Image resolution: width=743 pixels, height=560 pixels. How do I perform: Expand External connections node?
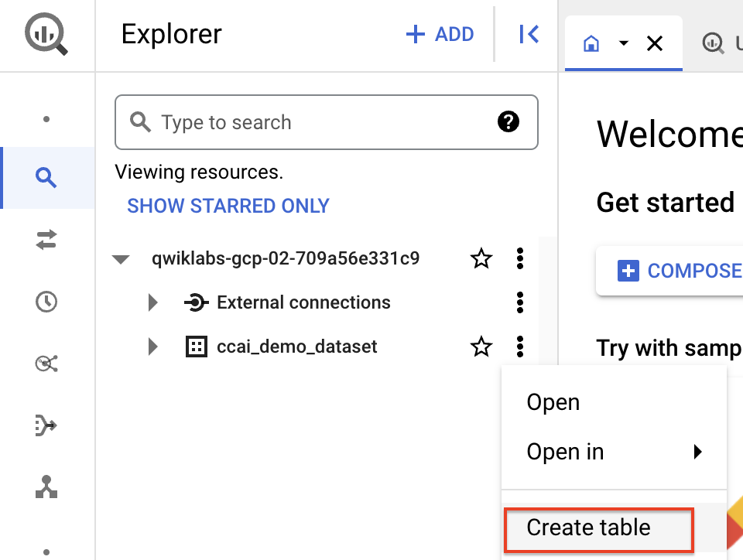click(152, 302)
